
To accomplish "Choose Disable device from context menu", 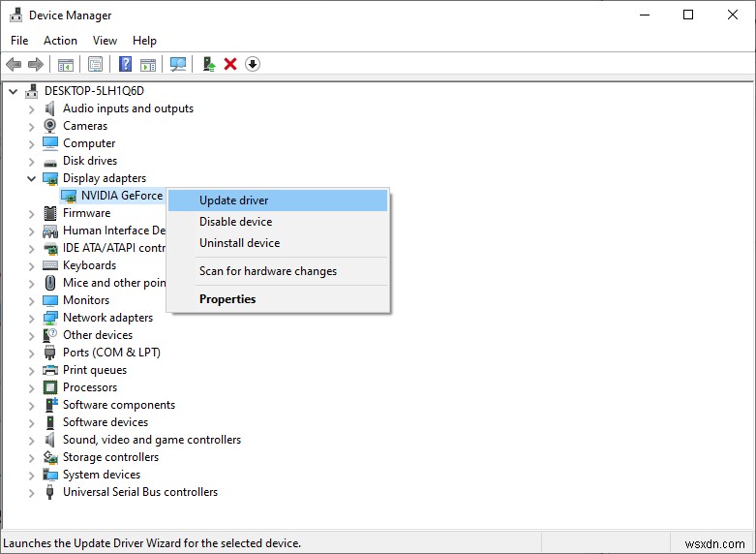I will pyautogui.click(x=278, y=222).
